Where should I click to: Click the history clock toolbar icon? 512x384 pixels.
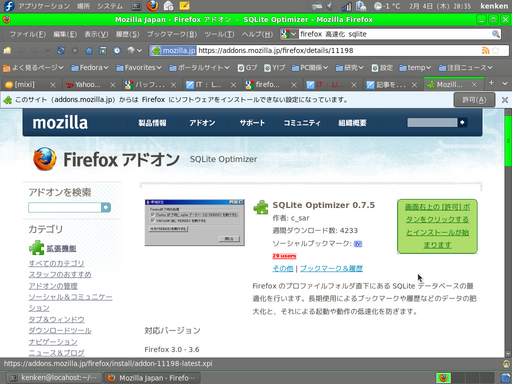[117, 51]
